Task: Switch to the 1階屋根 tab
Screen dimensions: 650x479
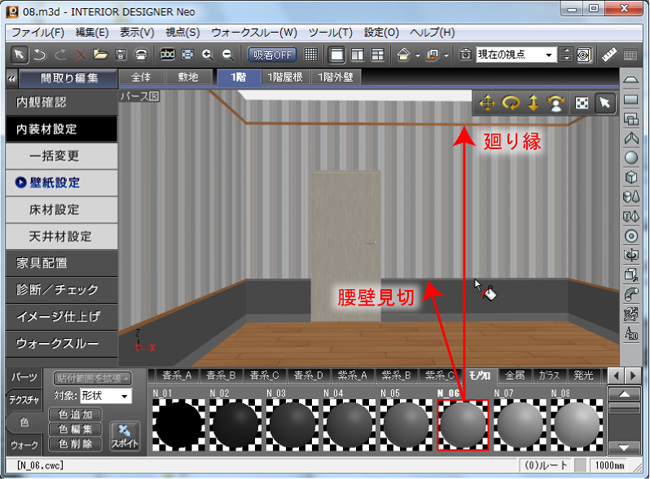Action: (289, 77)
